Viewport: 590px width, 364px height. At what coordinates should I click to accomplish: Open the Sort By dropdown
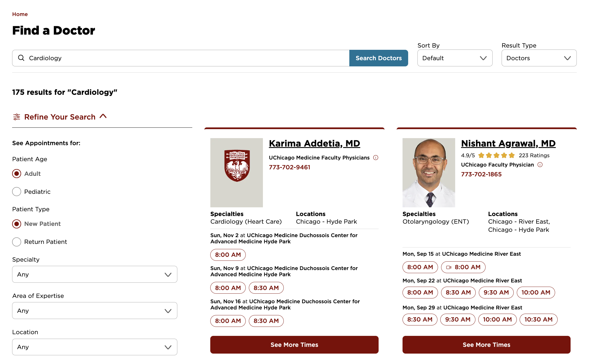click(x=455, y=58)
